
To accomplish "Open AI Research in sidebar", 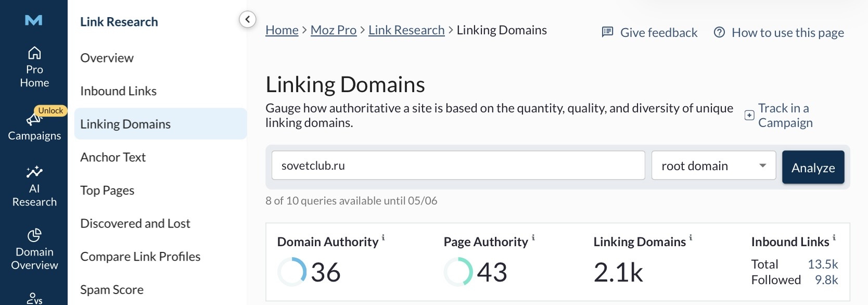I will tap(34, 186).
